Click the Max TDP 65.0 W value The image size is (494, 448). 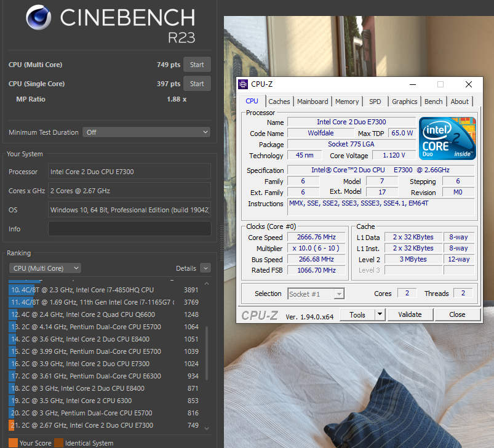coord(402,133)
